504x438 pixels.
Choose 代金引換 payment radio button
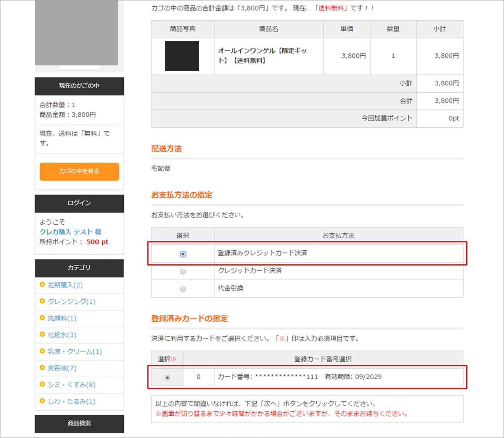point(183,289)
